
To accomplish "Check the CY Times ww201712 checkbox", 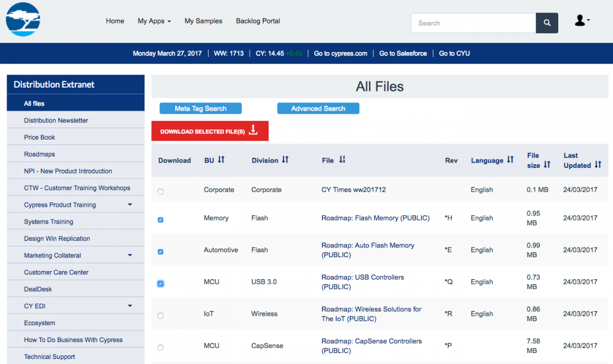I will [160, 192].
